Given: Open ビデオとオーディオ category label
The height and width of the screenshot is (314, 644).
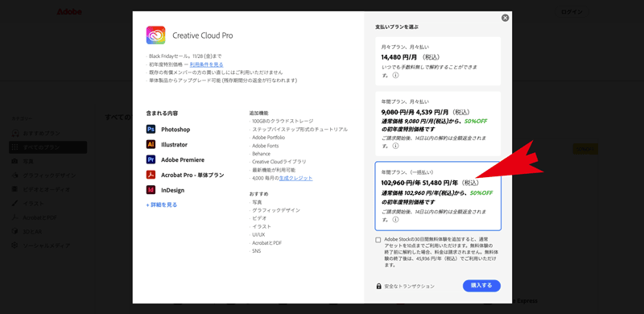Looking at the screenshot, I should [47, 189].
